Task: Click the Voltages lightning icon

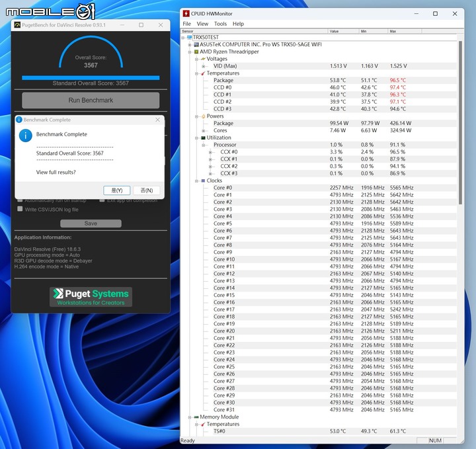Action: pos(203,59)
